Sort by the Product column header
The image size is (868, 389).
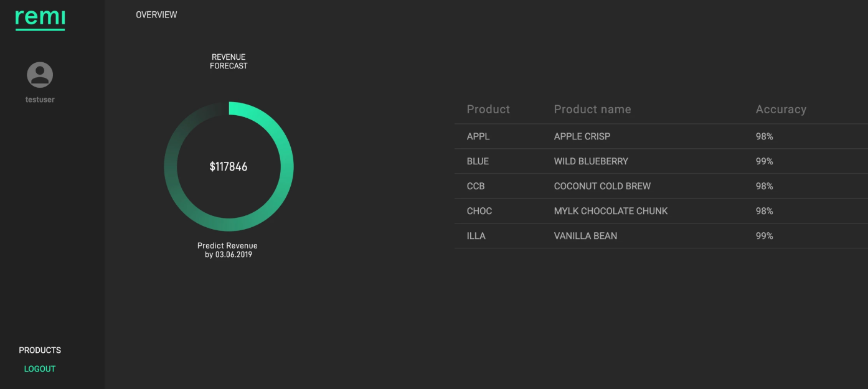click(x=488, y=110)
